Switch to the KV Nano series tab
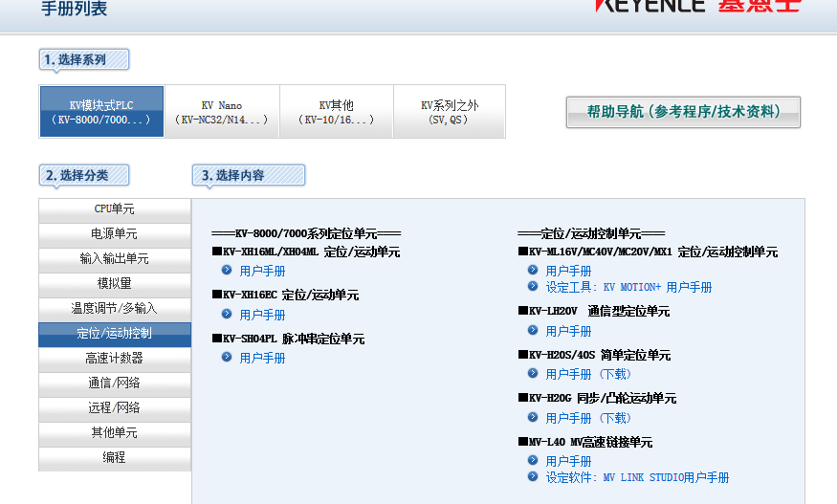 (222, 112)
